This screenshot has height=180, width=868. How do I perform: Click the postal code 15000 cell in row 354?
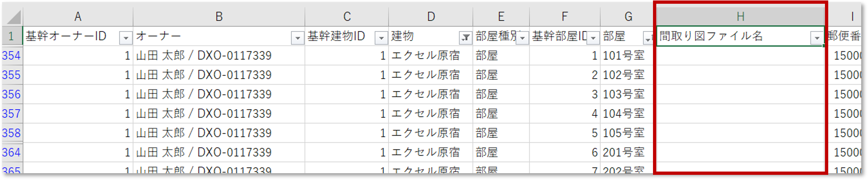pos(849,56)
